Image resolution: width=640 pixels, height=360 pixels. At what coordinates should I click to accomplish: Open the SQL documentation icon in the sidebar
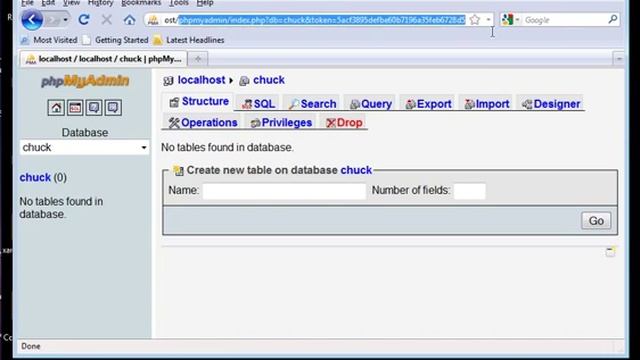(x=113, y=108)
